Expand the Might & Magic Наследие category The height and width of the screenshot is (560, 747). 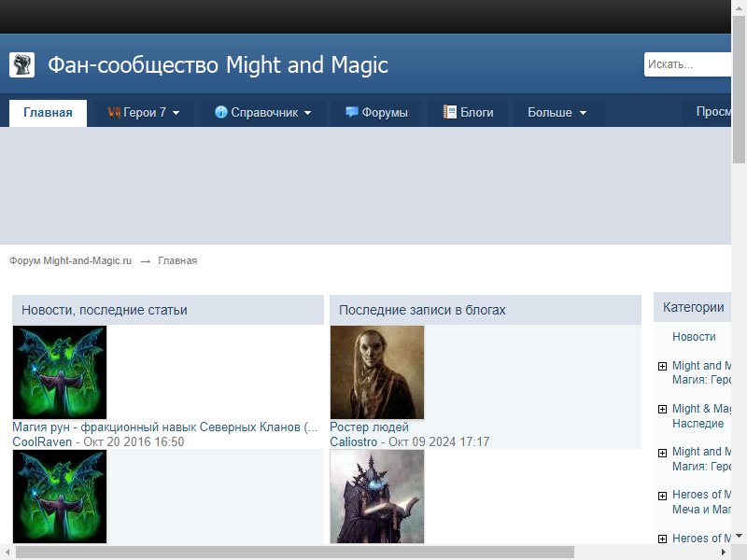(x=662, y=410)
